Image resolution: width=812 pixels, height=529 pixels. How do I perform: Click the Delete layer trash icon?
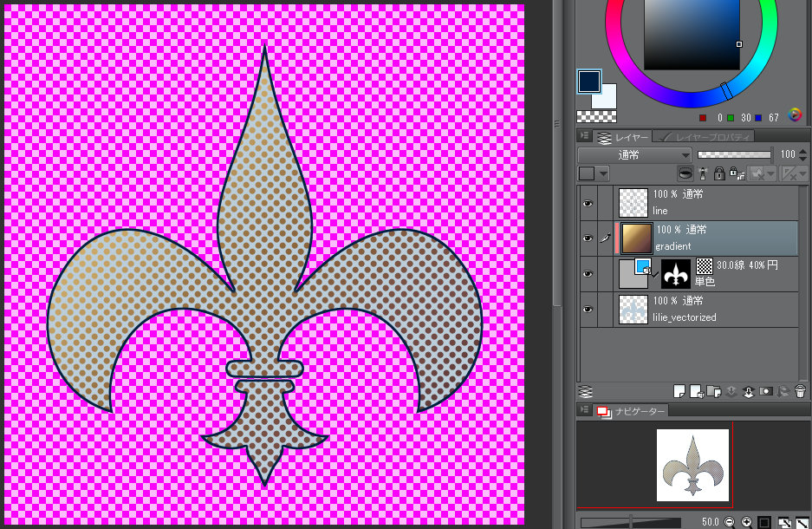tap(800, 391)
